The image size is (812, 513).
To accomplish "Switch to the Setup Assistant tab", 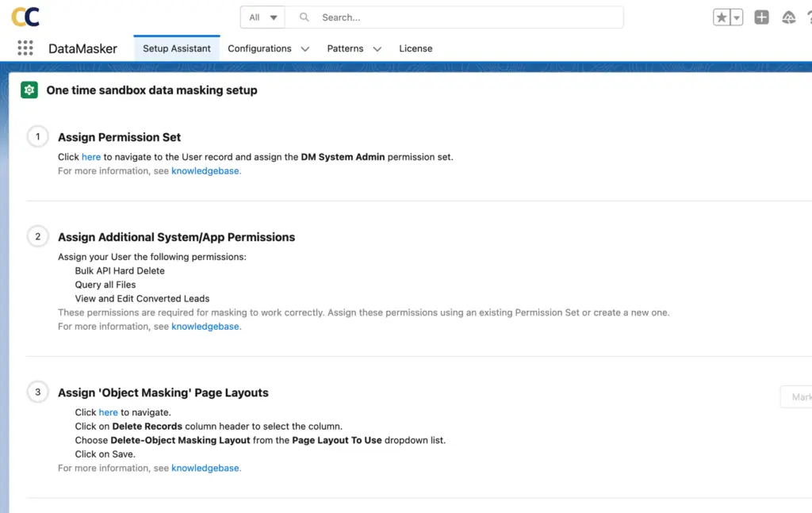I will click(x=176, y=48).
